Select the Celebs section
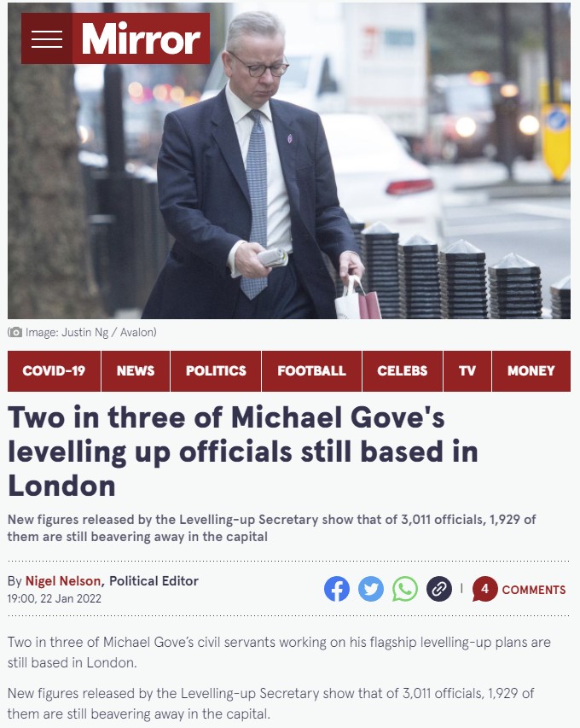 (403, 371)
